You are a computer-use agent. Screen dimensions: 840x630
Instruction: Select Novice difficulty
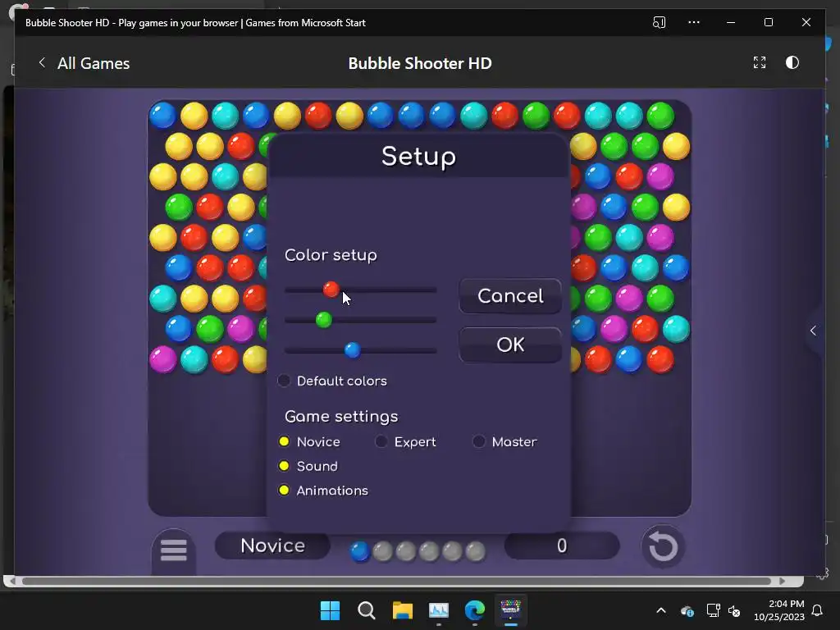pyautogui.click(x=284, y=441)
